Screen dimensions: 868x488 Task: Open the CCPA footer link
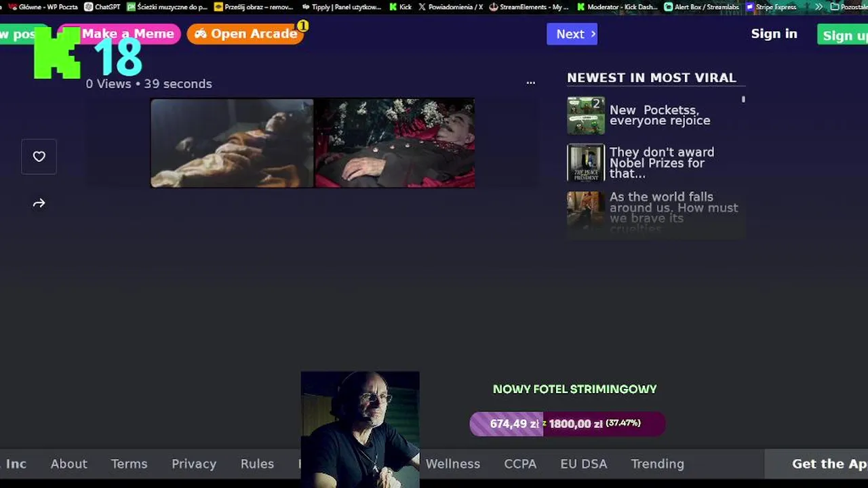(x=520, y=464)
